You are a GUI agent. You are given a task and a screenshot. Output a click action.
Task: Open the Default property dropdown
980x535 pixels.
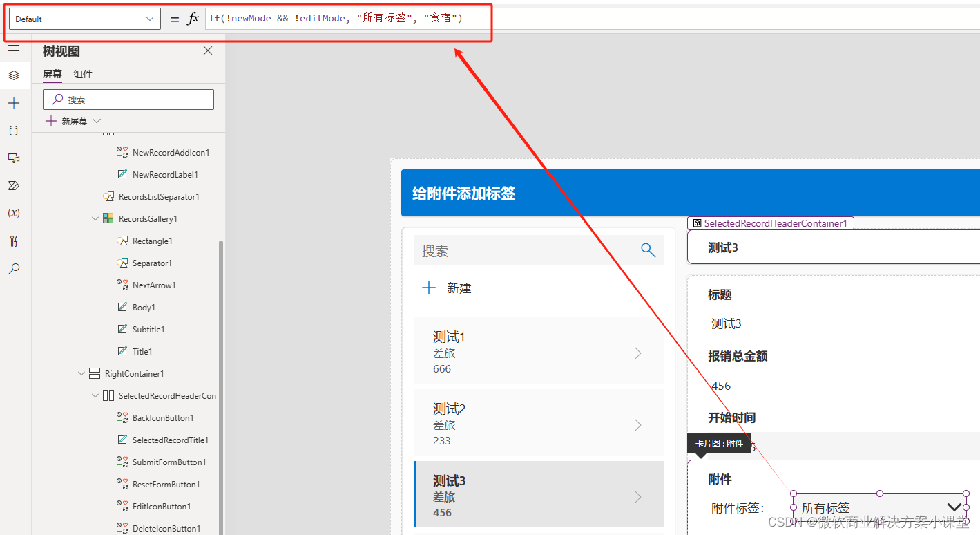(85, 19)
